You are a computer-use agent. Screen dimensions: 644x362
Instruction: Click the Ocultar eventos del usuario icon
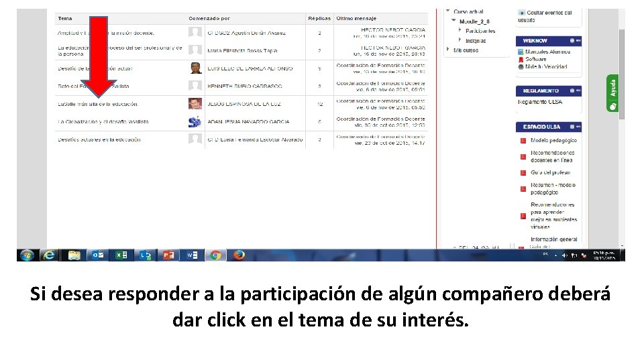522,13
